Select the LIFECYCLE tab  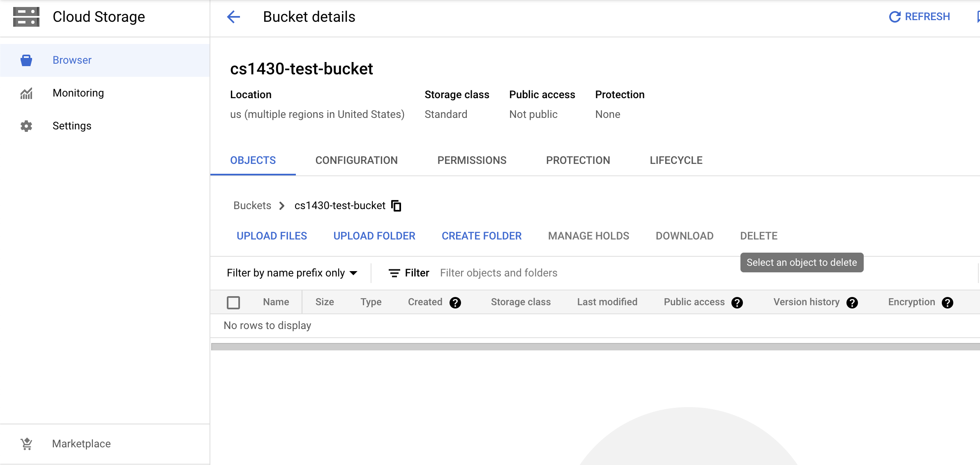(x=676, y=160)
